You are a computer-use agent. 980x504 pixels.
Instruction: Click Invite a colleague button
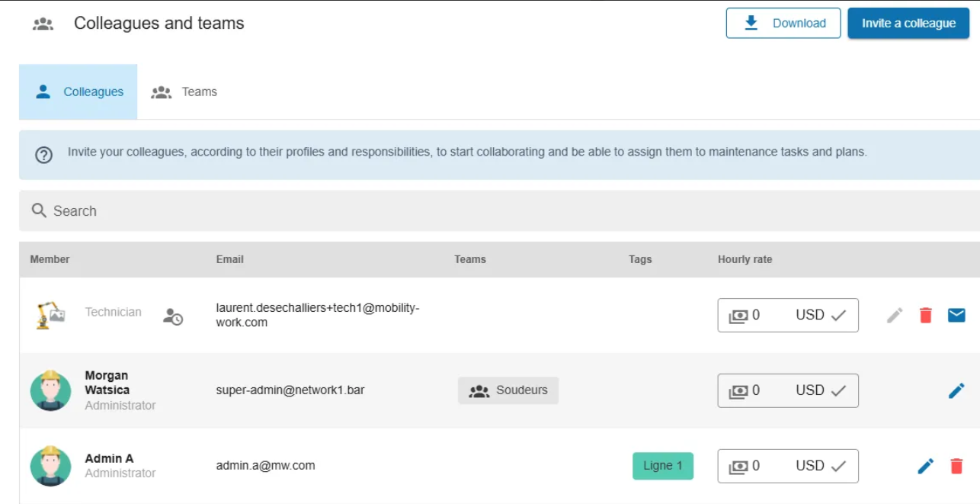(908, 23)
